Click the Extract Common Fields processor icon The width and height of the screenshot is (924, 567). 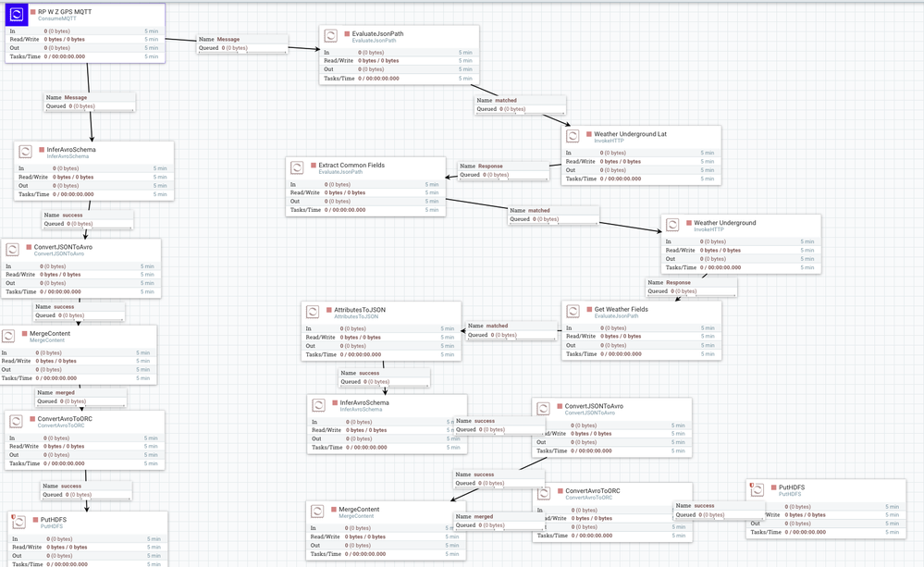tap(298, 167)
